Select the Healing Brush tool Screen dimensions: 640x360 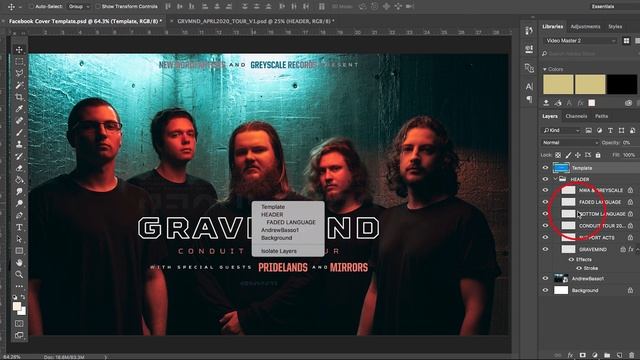tap(19, 121)
